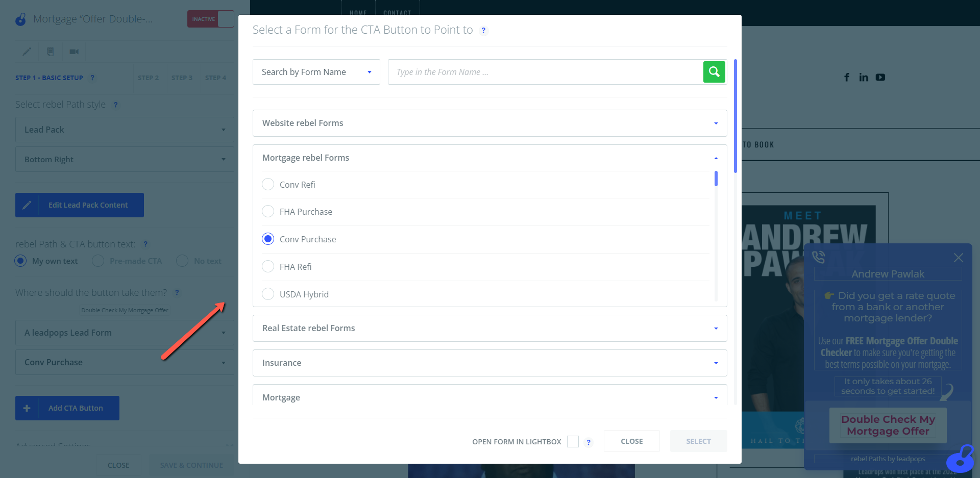The width and height of the screenshot is (980, 478).
Task: Switch to the Step 4 tab
Action: [215, 78]
